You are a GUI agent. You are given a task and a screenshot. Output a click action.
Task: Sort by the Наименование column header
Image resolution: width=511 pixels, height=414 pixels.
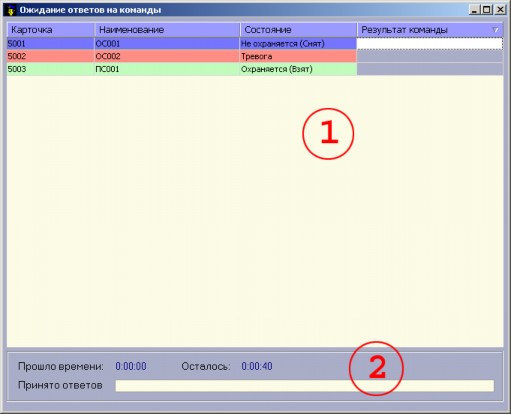(167, 30)
